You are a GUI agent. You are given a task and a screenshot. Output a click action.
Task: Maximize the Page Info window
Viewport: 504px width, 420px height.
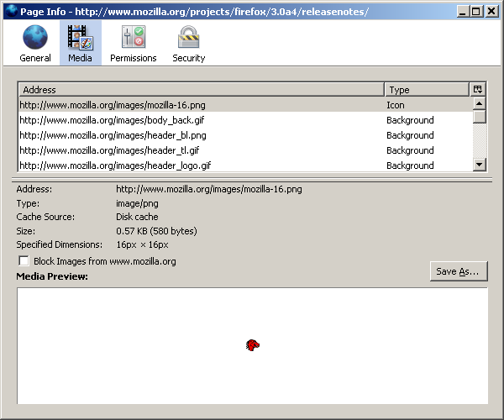pos(476,12)
